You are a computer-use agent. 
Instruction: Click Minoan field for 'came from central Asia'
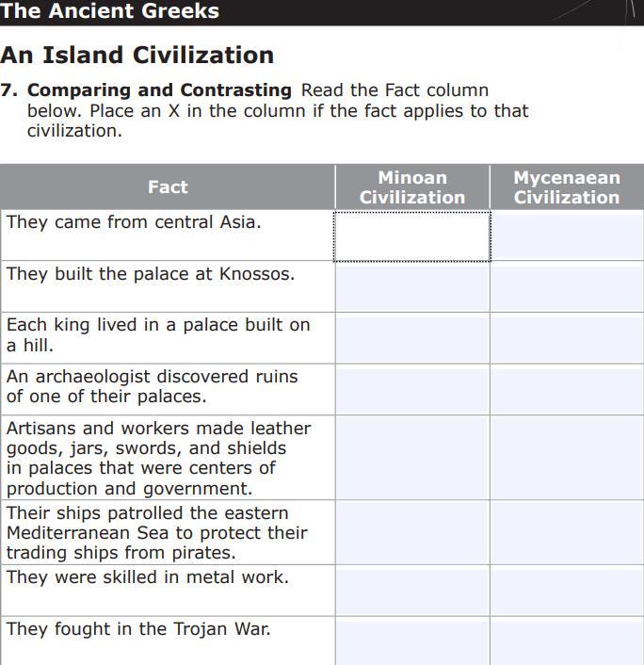coord(411,235)
